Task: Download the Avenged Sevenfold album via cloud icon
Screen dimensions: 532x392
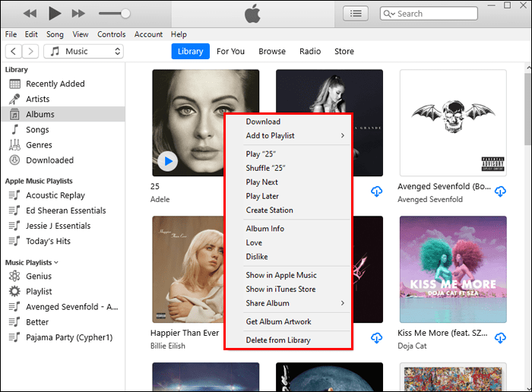Action: (500, 191)
